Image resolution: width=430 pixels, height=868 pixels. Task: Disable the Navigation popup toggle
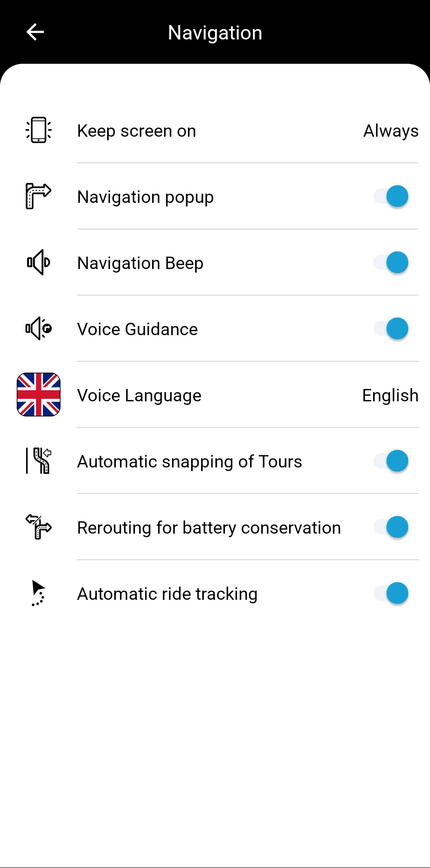click(391, 196)
